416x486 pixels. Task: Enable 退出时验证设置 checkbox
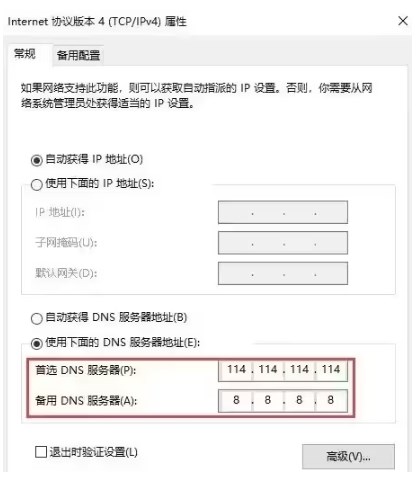click(x=41, y=452)
